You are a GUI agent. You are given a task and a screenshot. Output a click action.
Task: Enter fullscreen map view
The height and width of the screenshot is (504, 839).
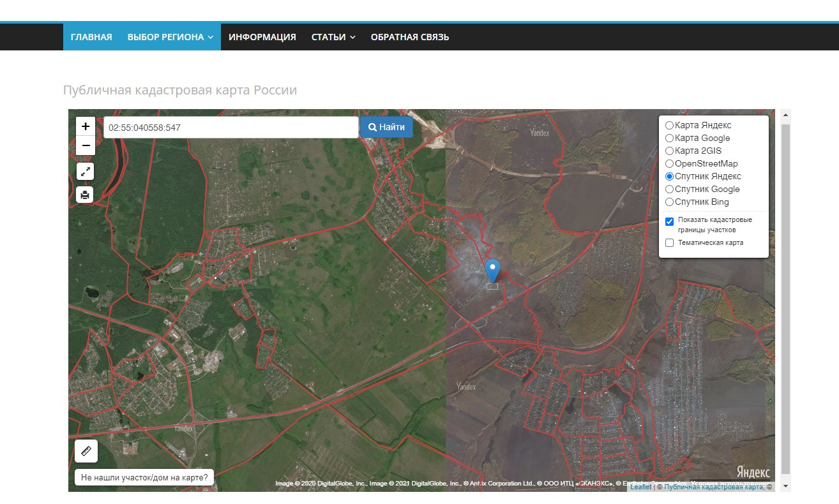pos(86,171)
